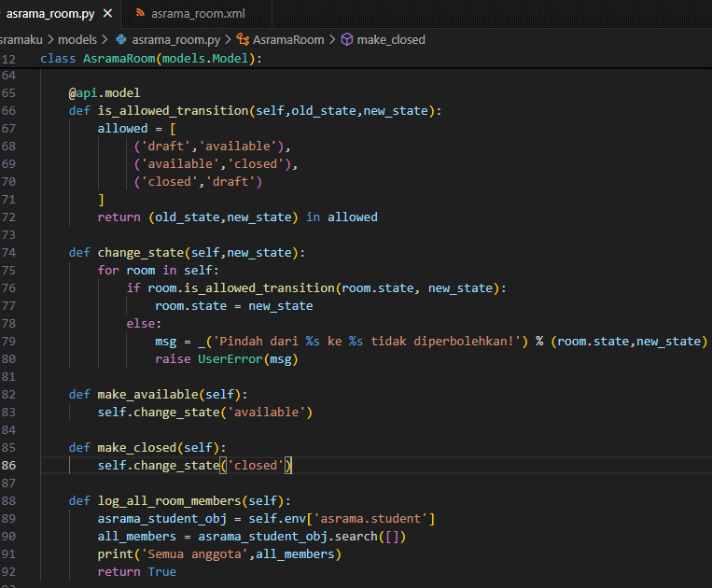Click the class symbol icon before AsramaRoom
Image resolution: width=712 pixels, height=588 pixels.
point(243,39)
